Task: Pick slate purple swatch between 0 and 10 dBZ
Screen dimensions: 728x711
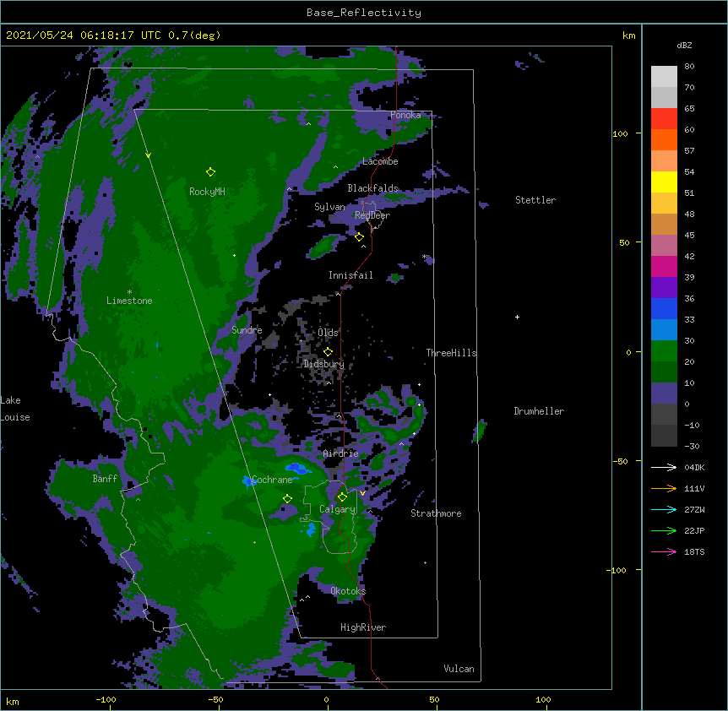Action: [x=664, y=393]
